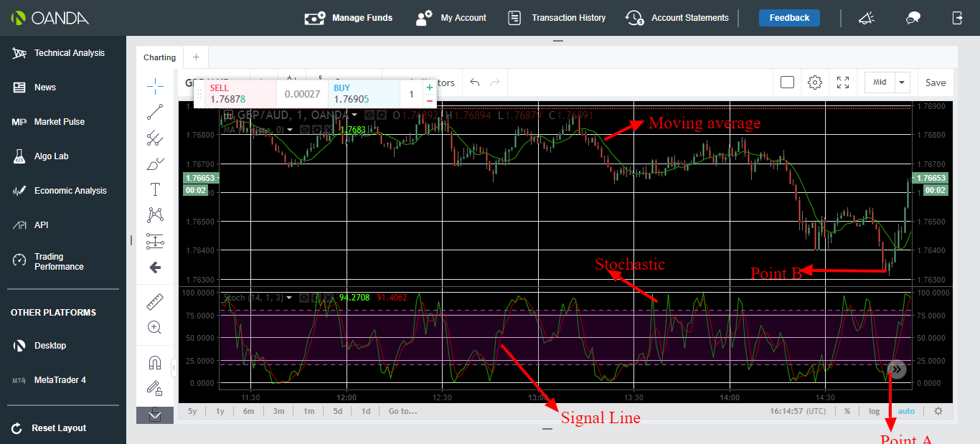The height and width of the screenshot is (444, 980).
Task: Save the chart layout
Action: coord(936,82)
